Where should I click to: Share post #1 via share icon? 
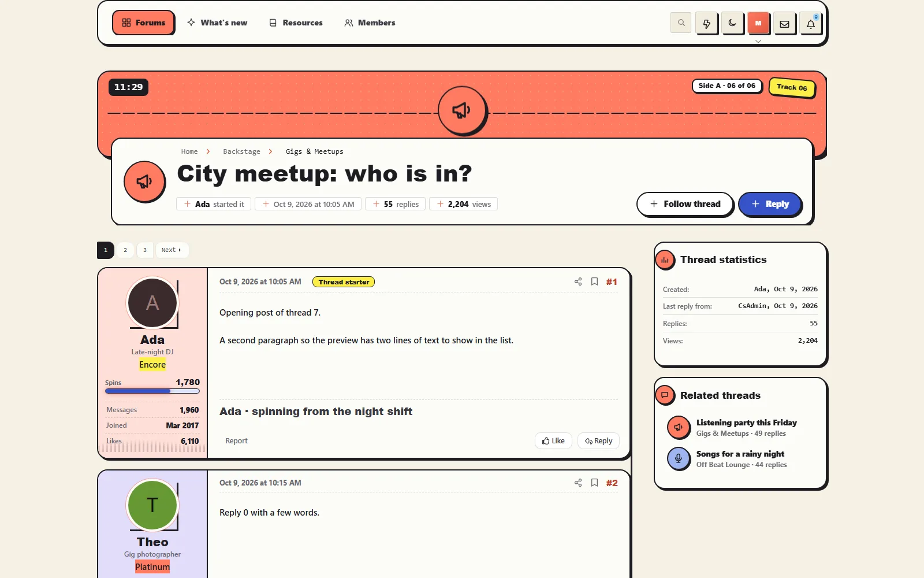coord(578,281)
